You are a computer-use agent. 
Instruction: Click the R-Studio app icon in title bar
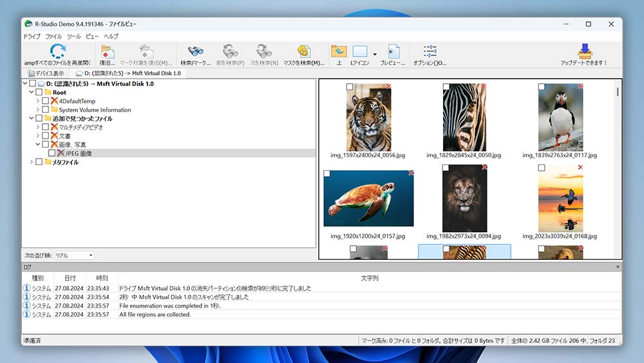point(28,24)
